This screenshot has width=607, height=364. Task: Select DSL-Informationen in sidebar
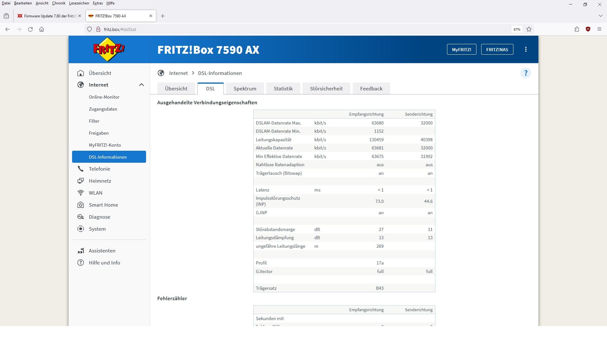click(109, 157)
